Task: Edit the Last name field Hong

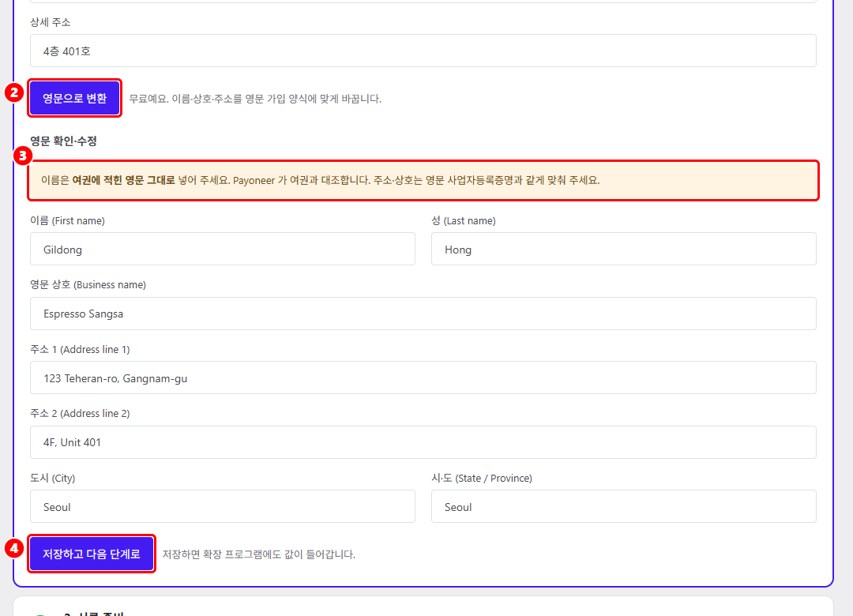Action: (x=623, y=250)
